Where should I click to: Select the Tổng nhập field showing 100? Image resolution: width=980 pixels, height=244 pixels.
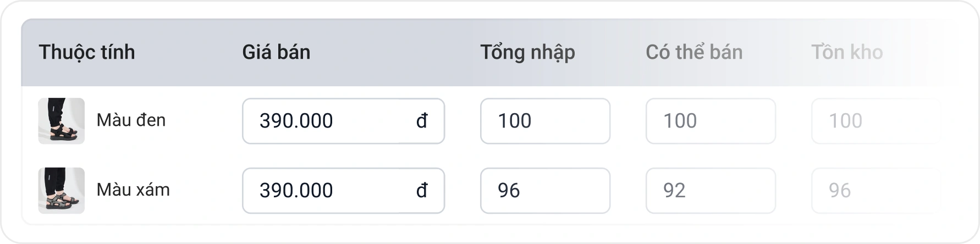(545, 121)
